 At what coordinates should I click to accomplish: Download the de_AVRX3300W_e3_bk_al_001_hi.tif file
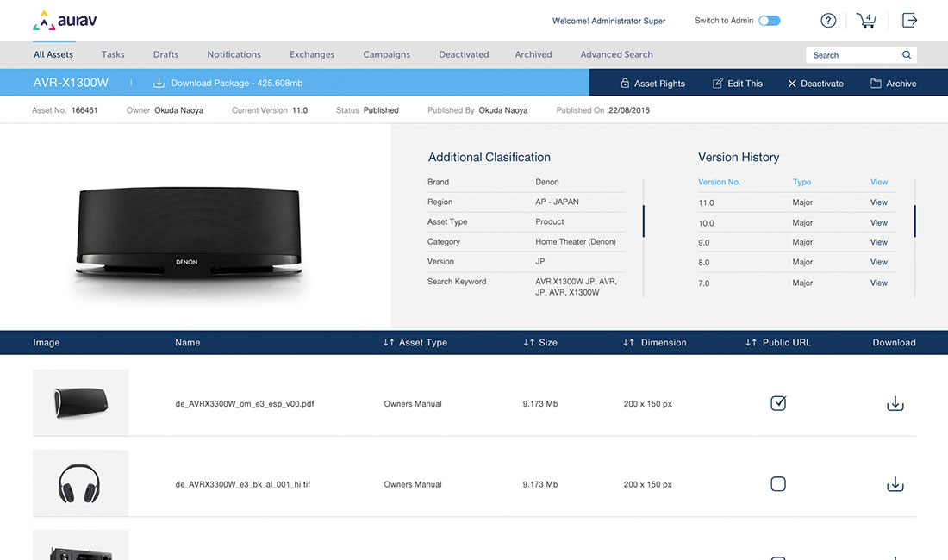point(895,484)
